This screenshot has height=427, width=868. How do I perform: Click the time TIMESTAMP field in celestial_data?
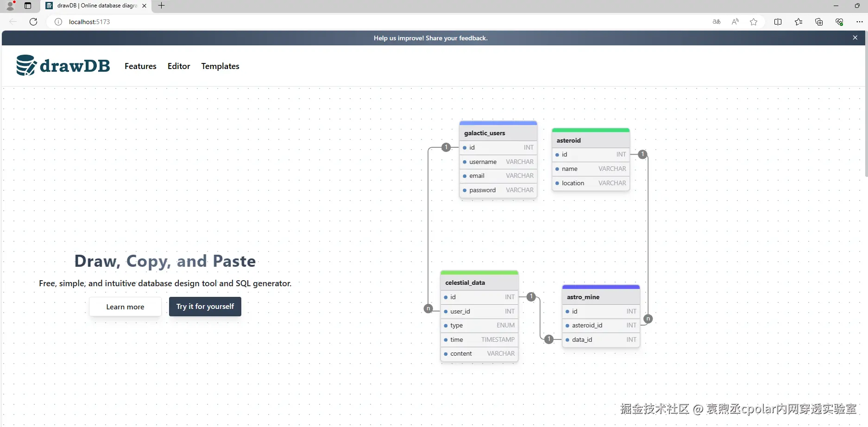click(479, 340)
